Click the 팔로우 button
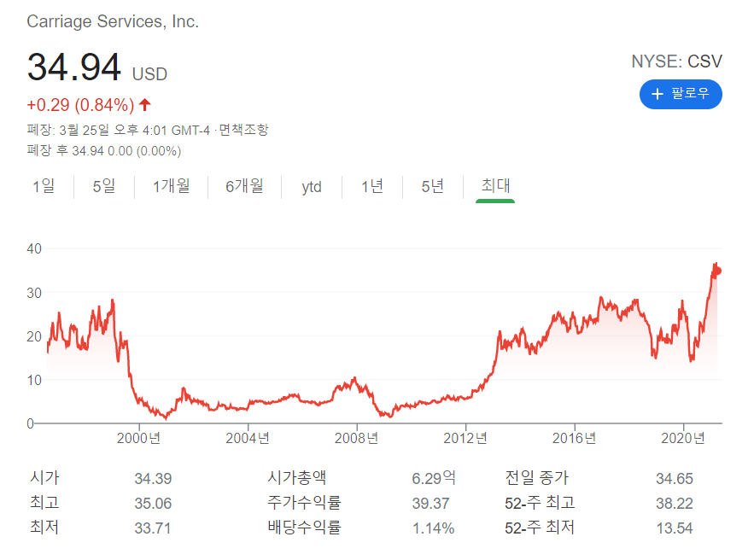The image size is (754, 560). (681, 95)
